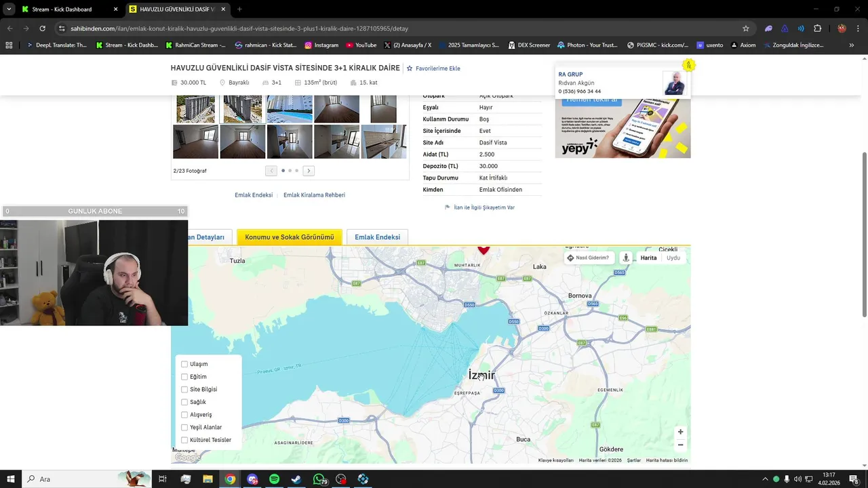Viewport: 868px width, 488px height.
Task: Add listing to favorites (Favorilerime Ekle)
Action: 433,68
